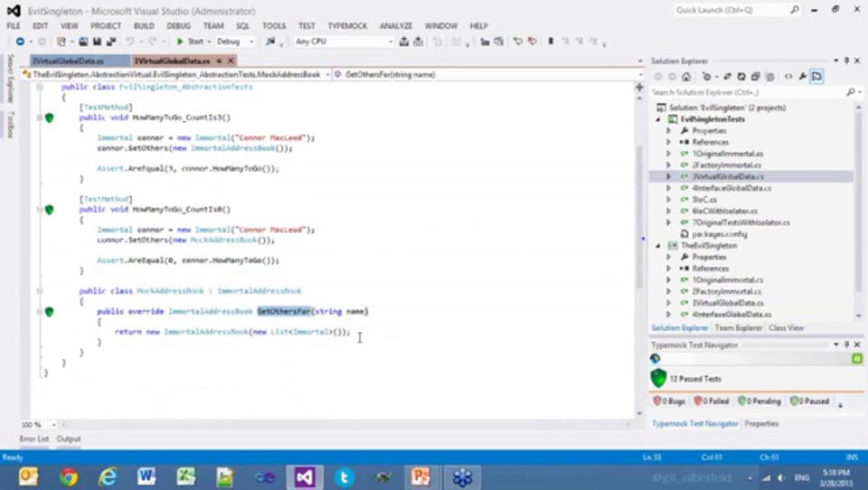Open the Any CPU platform dropdown
This screenshot has height=490, width=868.
[344, 42]
